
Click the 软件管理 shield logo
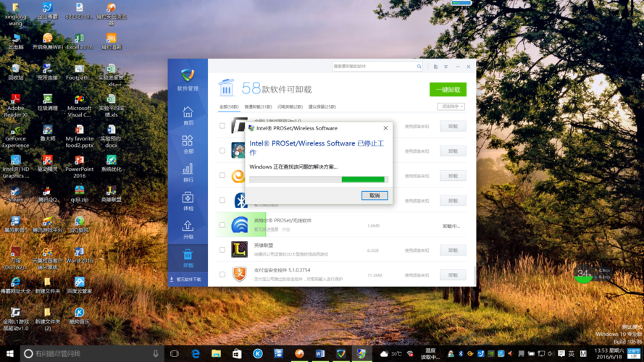pos(188,75)
